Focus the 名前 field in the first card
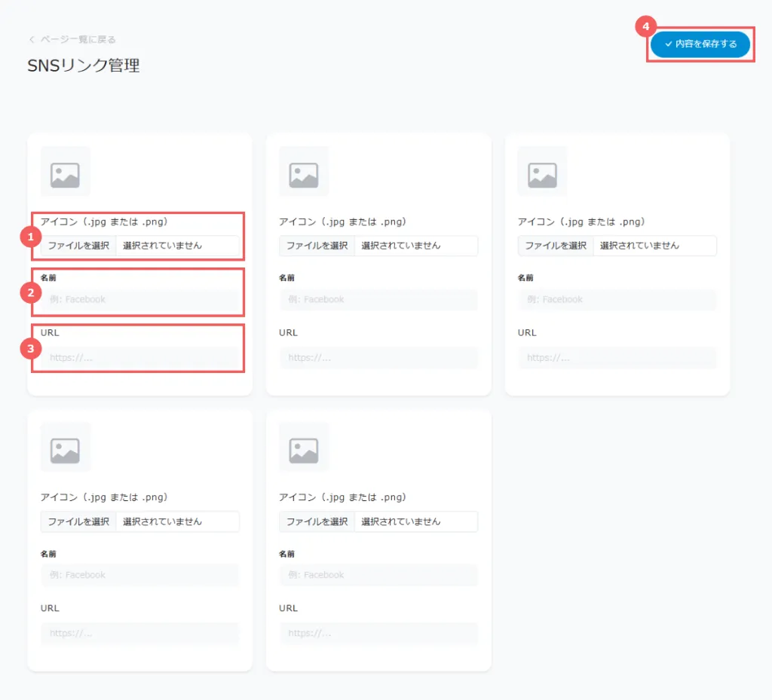772x700 pixels. coord(139,300)
